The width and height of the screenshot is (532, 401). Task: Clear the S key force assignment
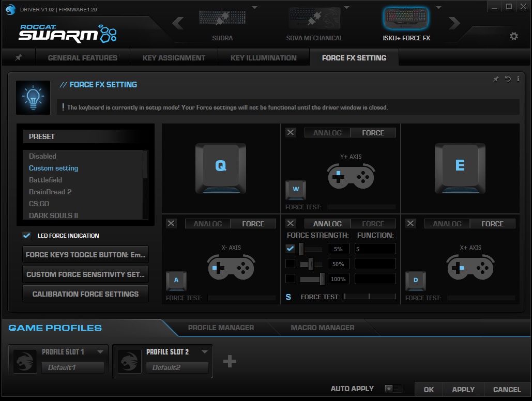coord(291,223)
